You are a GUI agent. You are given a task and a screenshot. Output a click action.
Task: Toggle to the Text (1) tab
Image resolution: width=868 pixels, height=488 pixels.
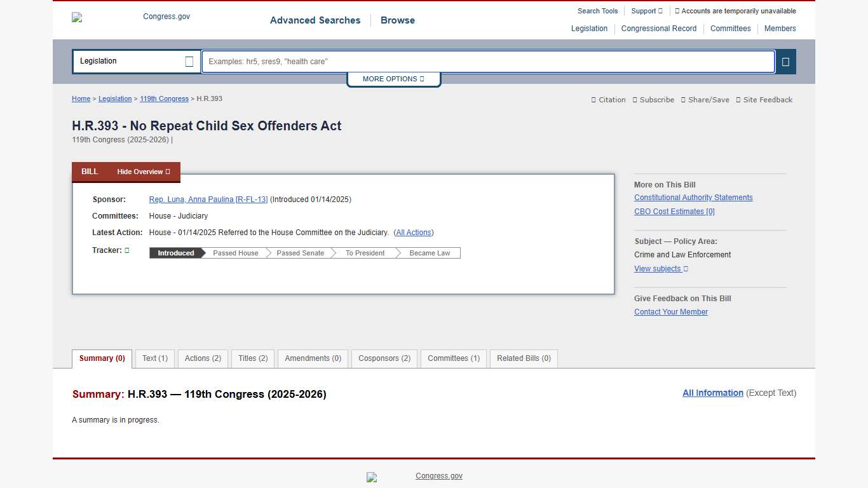154,358
